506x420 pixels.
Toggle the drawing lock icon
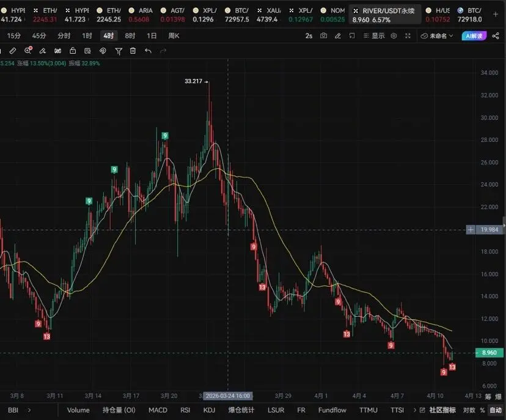pyautogui.click(x=73, y=51)
